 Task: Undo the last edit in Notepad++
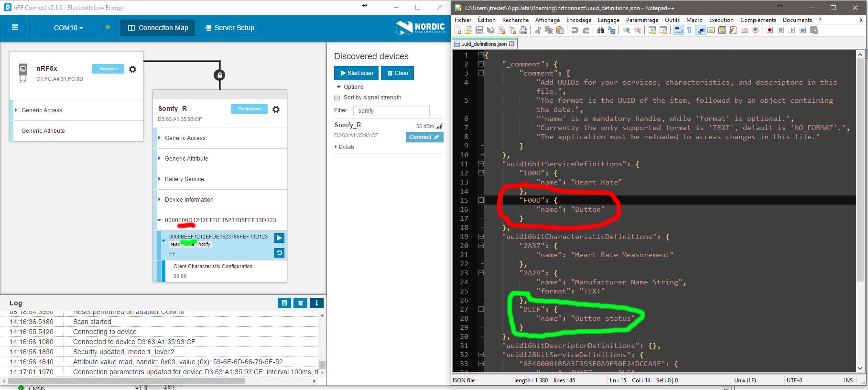point(575,30)
